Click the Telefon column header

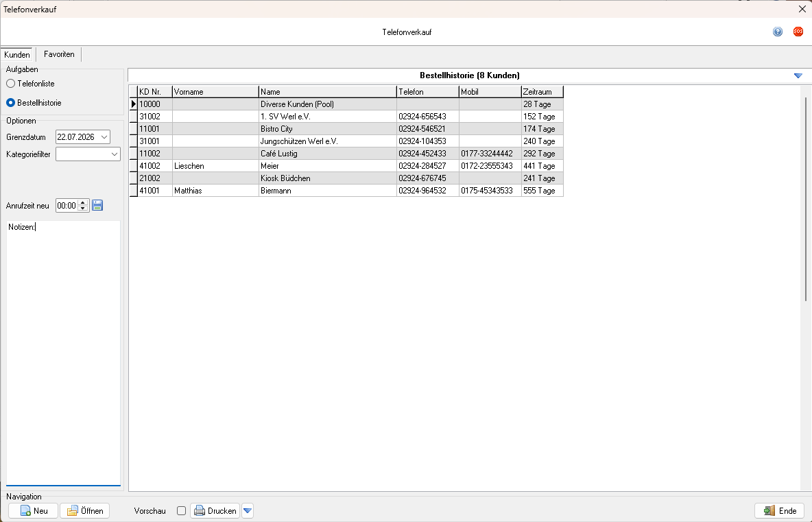428,92
